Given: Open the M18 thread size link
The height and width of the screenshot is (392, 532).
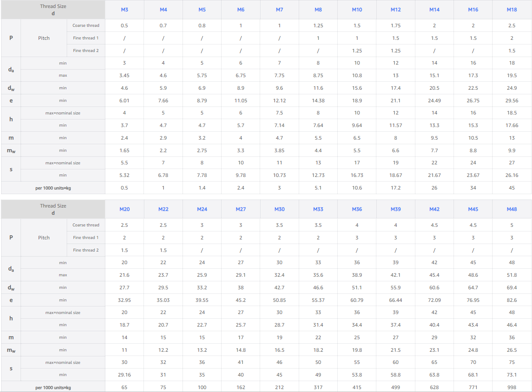Looking at the screenshot, I should 512,10.
